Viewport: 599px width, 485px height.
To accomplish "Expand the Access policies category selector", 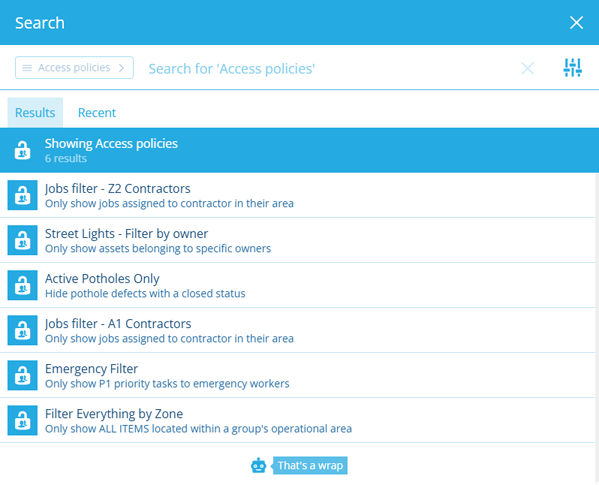I will (x=74, y=68).
